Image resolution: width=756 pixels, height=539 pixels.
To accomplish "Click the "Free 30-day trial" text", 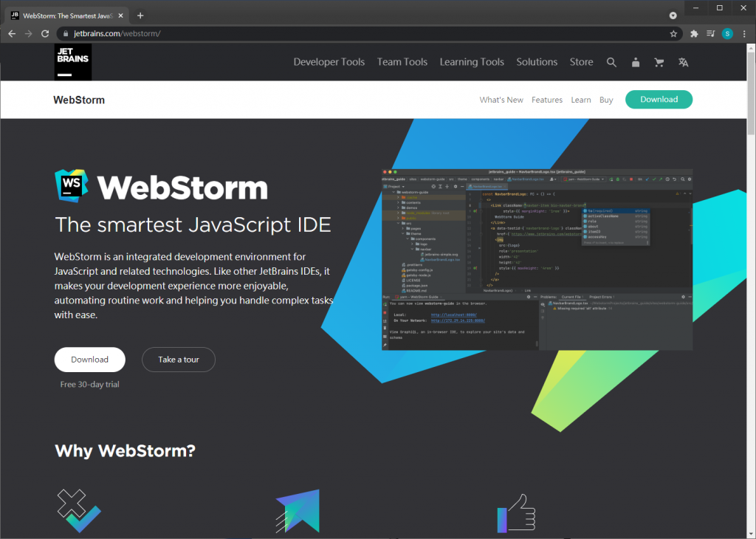I will 89,384.
